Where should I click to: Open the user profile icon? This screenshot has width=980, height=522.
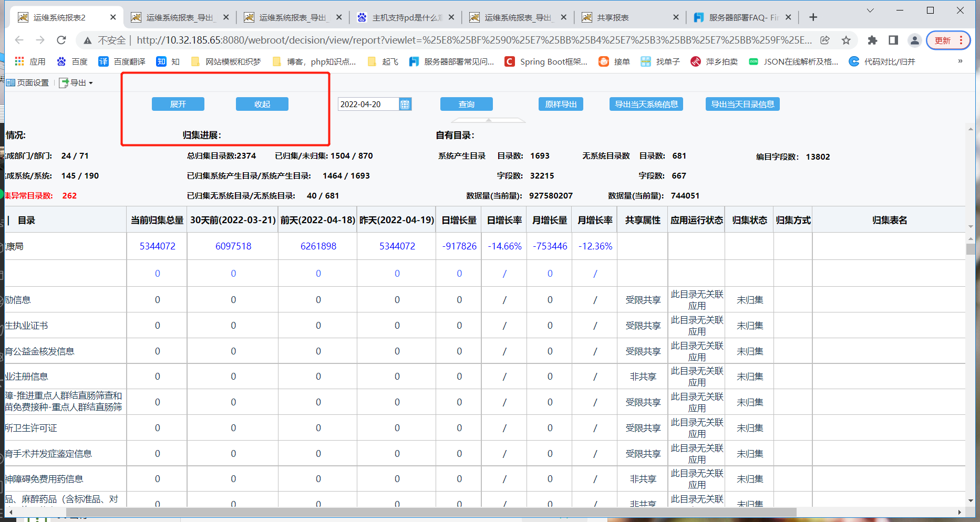click(914, 40)
